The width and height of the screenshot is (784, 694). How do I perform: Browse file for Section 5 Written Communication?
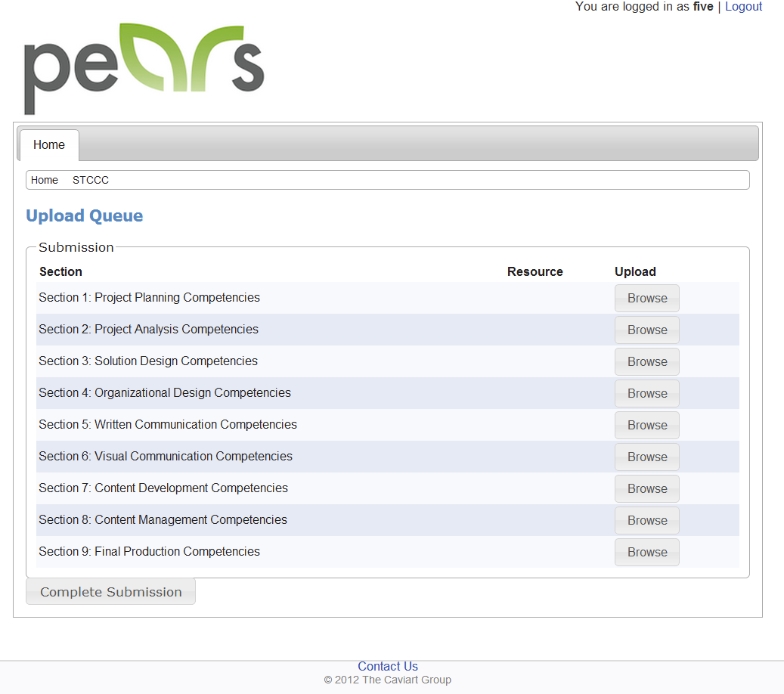point(646,425)
